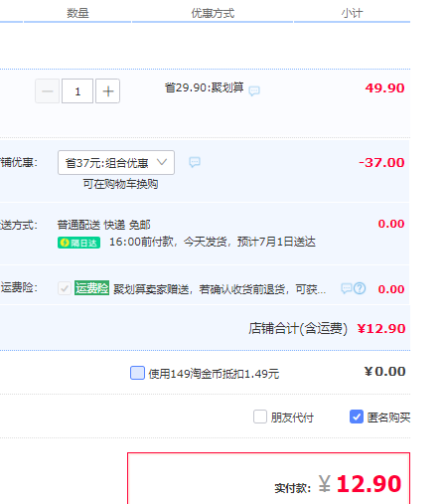Click the plus quantity increase button
Image resolution: width=444 pixels, height=504 pixels.
(x=107, y=91)
